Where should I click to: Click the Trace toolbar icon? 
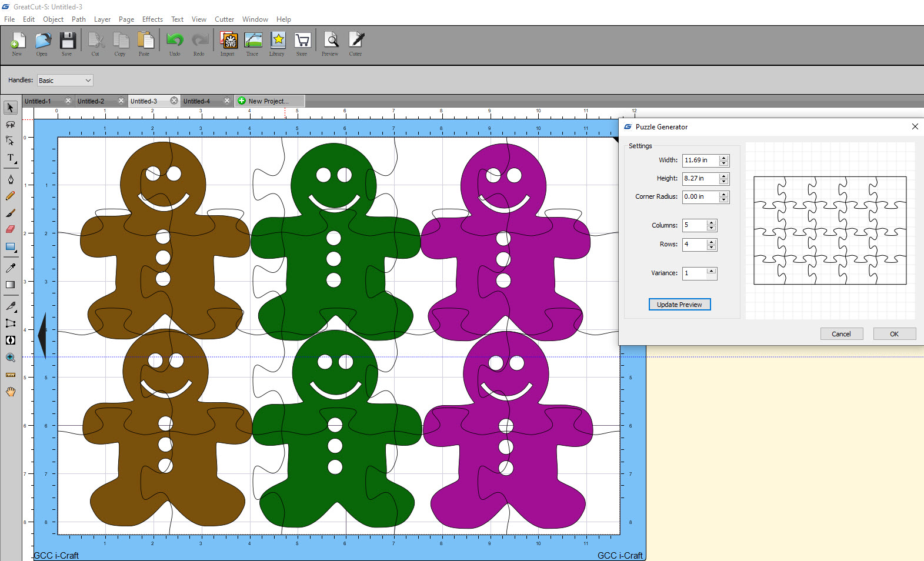click(252, 44)
